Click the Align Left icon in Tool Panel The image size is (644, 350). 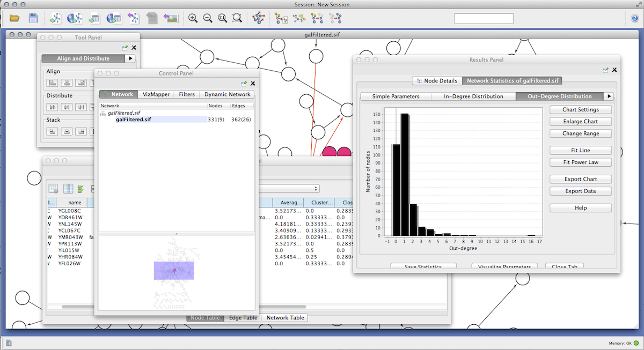tap(53, 83)
